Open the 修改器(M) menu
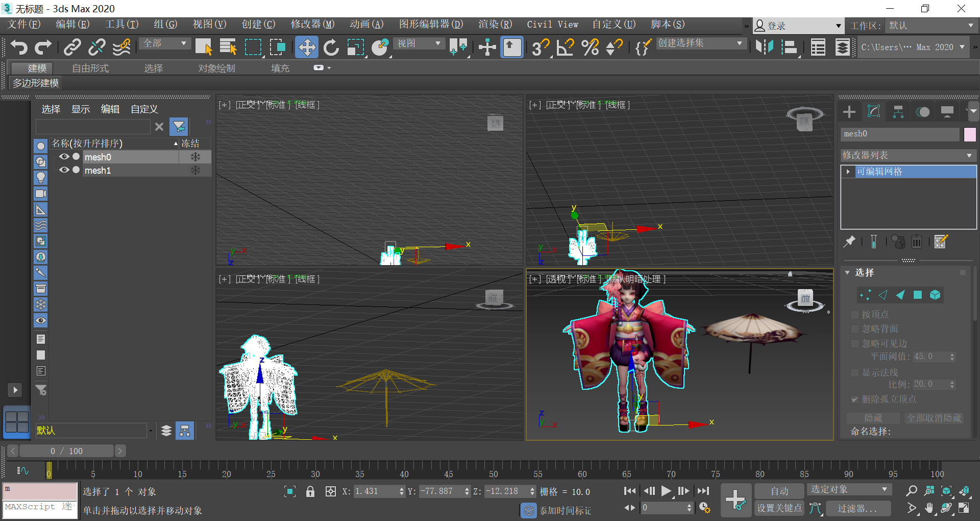The width and height of the screenshot is (980, 521). pos(312,24)
